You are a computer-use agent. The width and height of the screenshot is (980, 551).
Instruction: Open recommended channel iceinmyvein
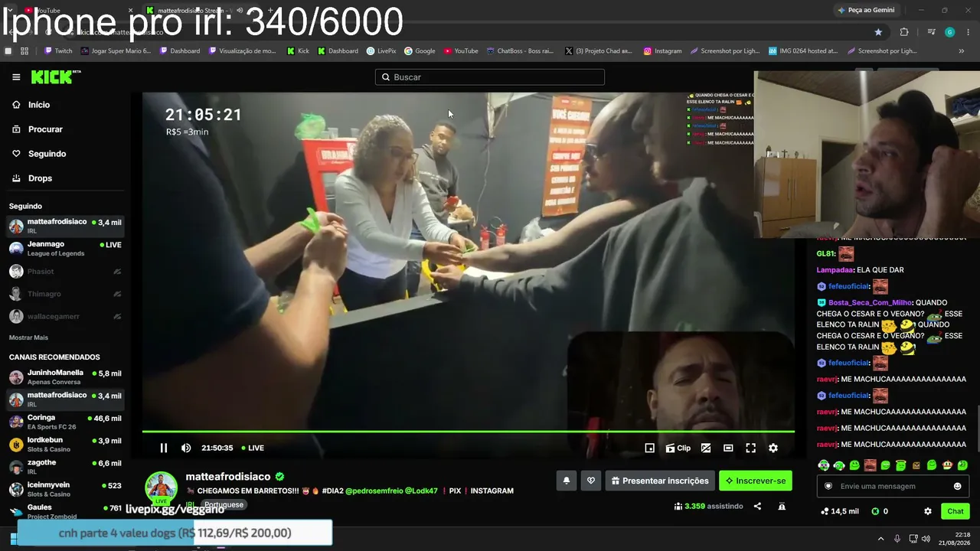coord(65,489)
